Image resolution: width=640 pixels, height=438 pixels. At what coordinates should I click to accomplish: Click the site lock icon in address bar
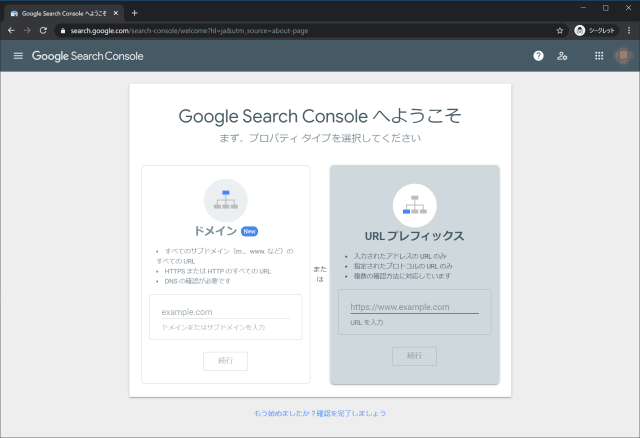pyautogui.click(x=62, y=31)
